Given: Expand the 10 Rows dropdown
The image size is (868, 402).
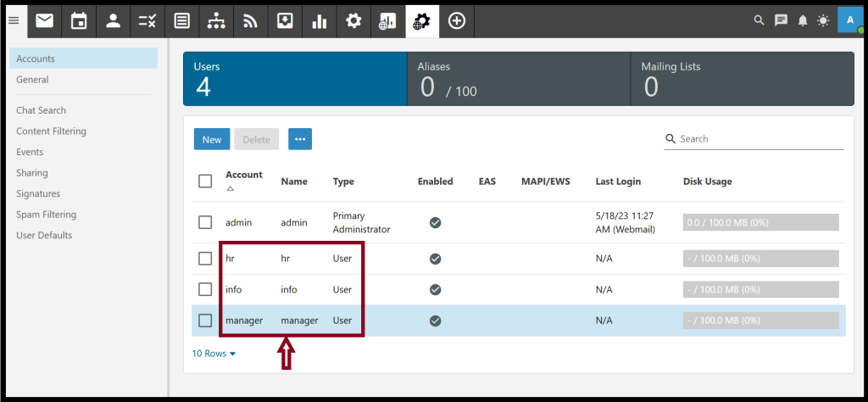Looking at the screenshot, I should coord(214,354).
